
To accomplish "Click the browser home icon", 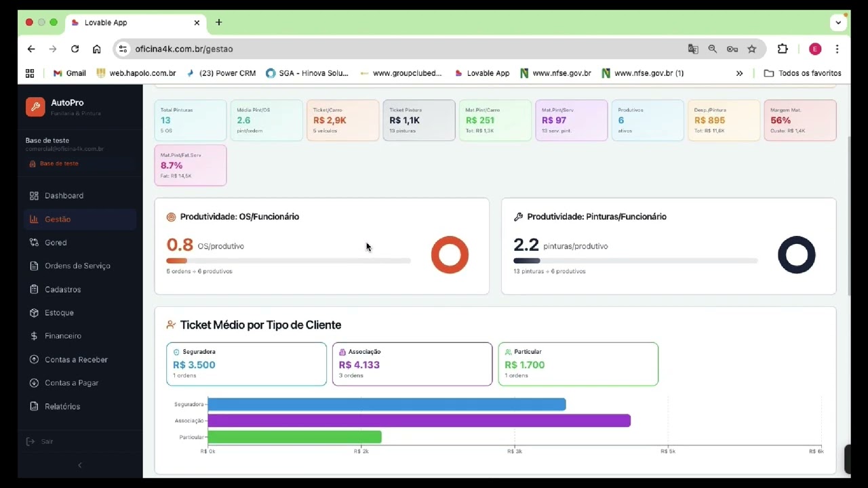I will [x=97, y=49].
